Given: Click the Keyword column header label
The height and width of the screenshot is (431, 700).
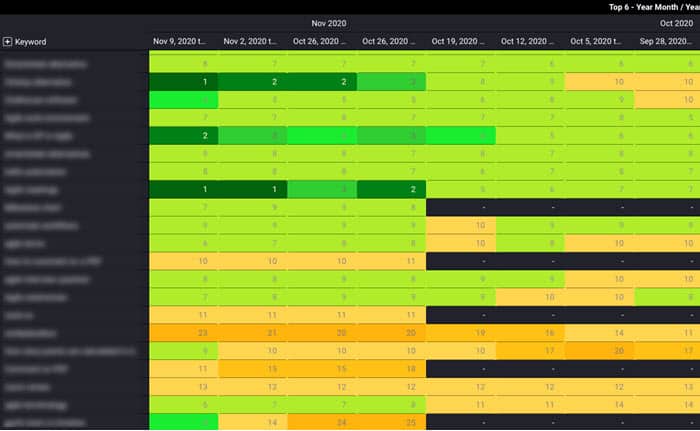Looking at the screenshot, I should (x=31, y=42).
